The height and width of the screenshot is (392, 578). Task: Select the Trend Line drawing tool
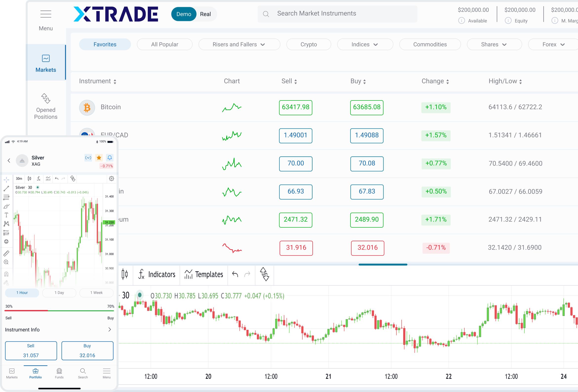pyautogui.click(x=6, y=188)
